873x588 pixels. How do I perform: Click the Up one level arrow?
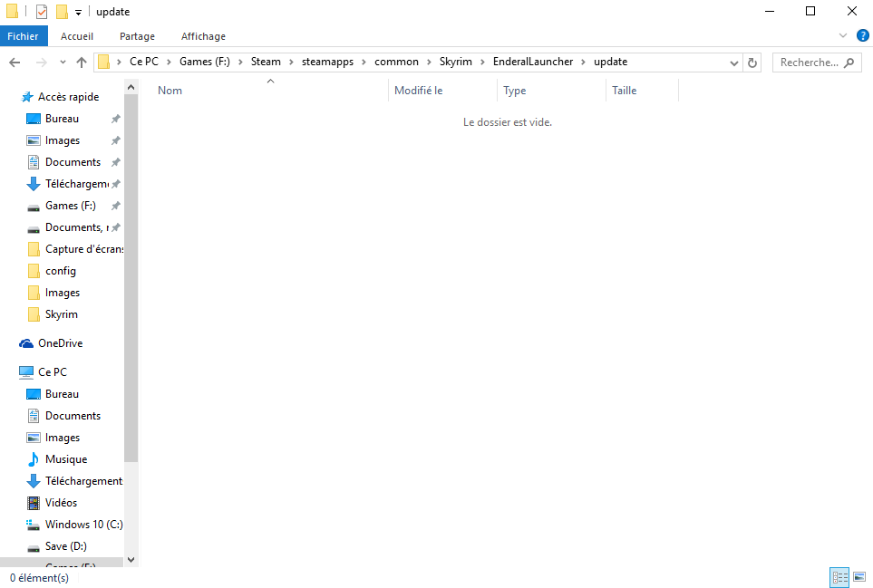(82, 63)
